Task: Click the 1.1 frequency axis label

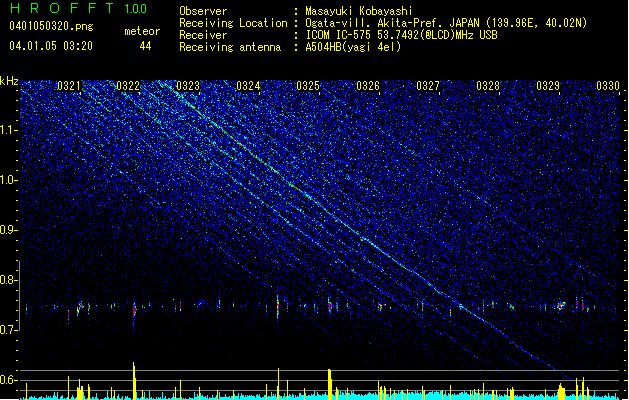Action: (9, 130)
